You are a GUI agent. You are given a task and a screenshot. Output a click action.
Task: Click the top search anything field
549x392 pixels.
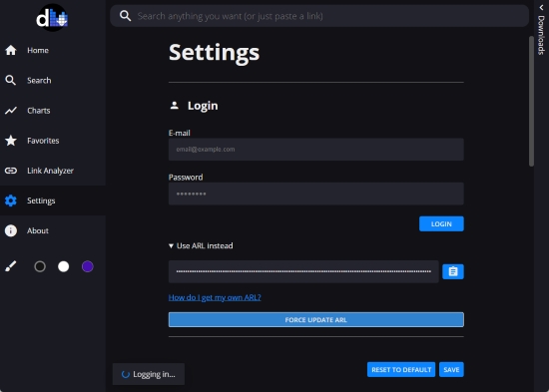pos(319,16)
